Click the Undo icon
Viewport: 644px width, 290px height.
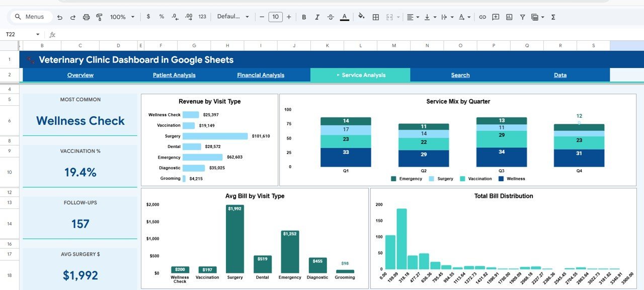[x=59, y=17]
